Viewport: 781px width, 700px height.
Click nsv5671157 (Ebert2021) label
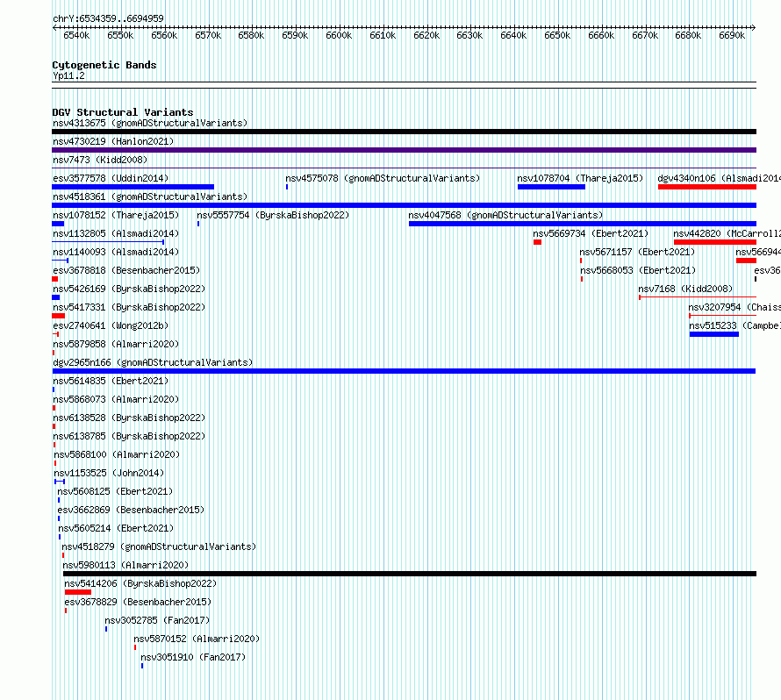[638, 252]
